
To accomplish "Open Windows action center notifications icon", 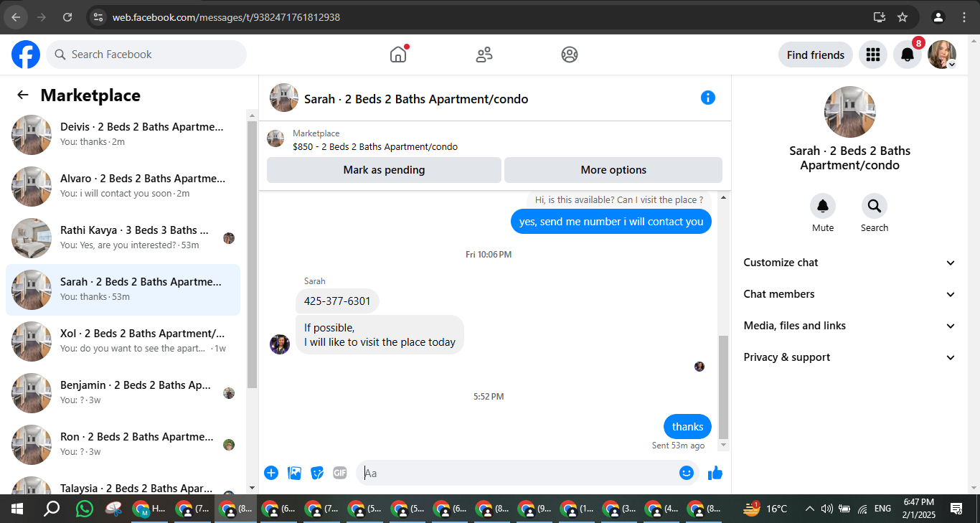I will pyautogui.click(x=956, y=509).
